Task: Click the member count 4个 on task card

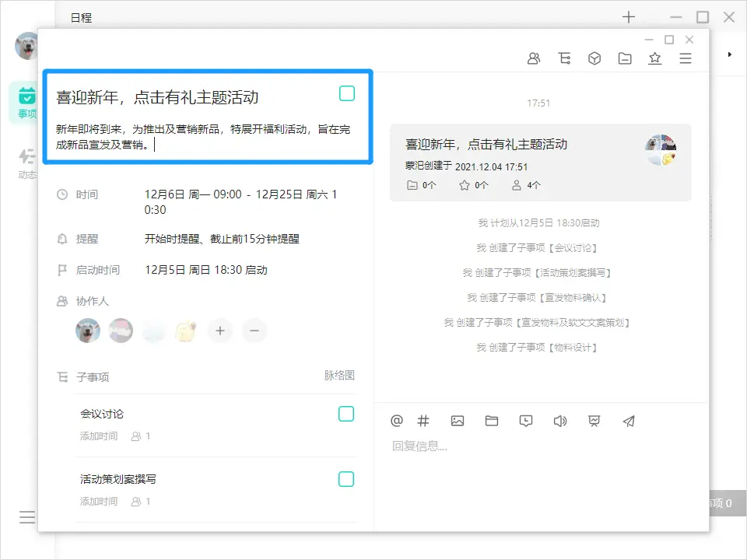Action: pyautogui.click(x=526, y=185)
